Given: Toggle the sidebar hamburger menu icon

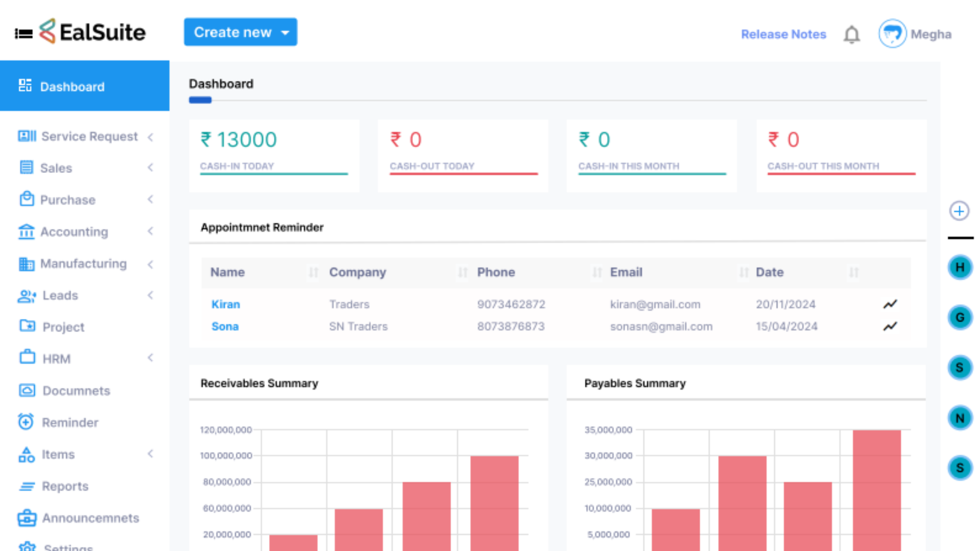Looking at the screenshot, I should pyautogui.click(x=23, y=34).
